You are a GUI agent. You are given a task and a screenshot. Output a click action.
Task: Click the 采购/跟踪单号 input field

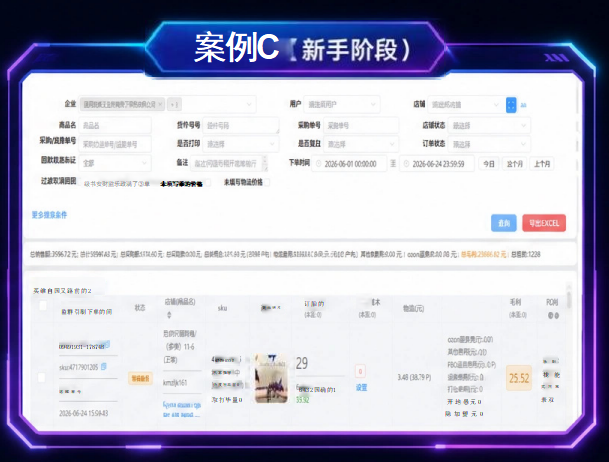tap(115, 144)
